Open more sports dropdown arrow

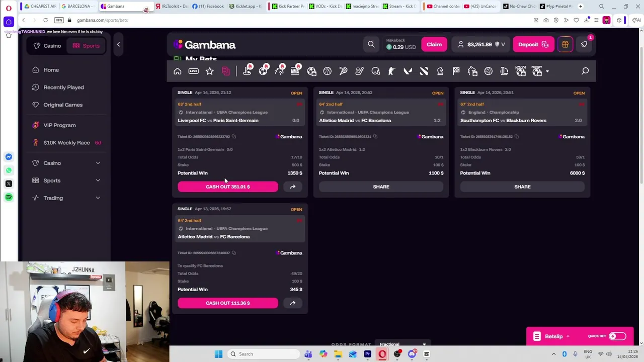[547, 71]
